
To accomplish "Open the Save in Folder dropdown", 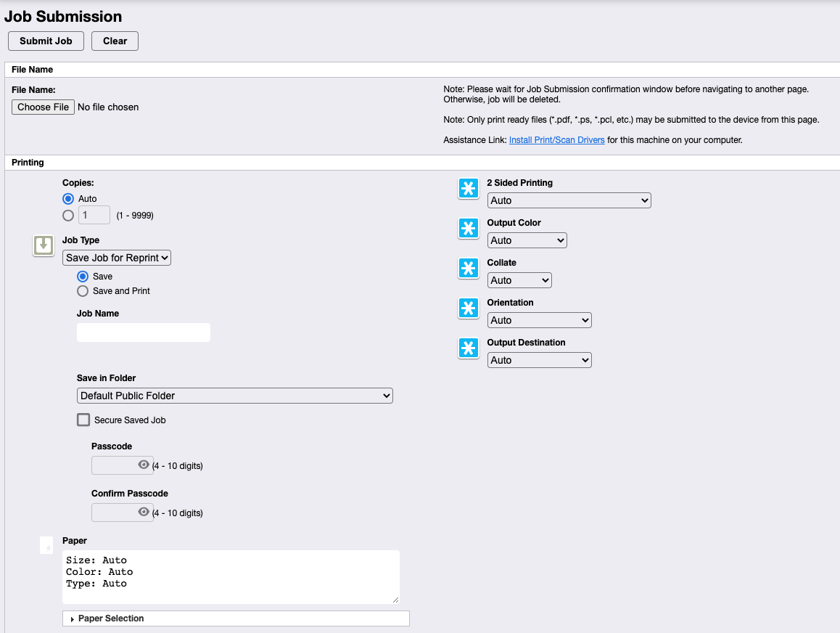I will 234,396.
